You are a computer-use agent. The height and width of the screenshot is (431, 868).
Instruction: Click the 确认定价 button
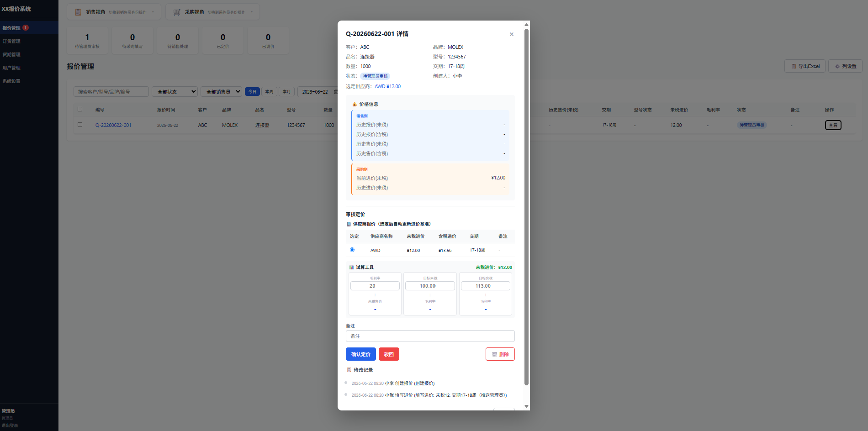tap(361, 354)
